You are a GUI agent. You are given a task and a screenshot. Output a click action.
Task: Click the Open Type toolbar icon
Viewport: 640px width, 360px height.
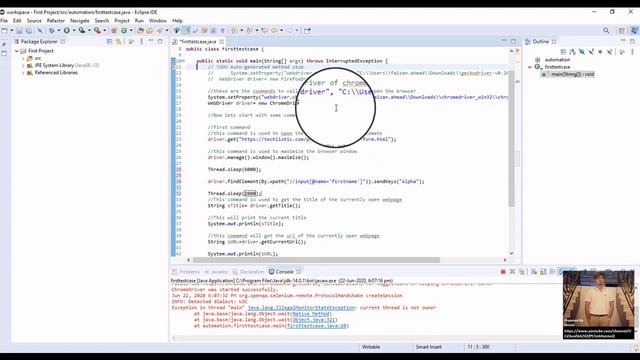click(140, 31)
